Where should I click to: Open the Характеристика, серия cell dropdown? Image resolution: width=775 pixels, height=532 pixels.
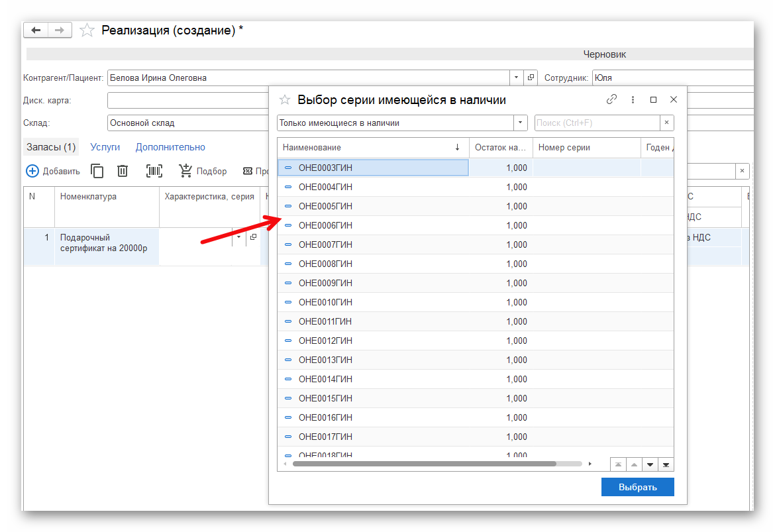coord(238,237)
